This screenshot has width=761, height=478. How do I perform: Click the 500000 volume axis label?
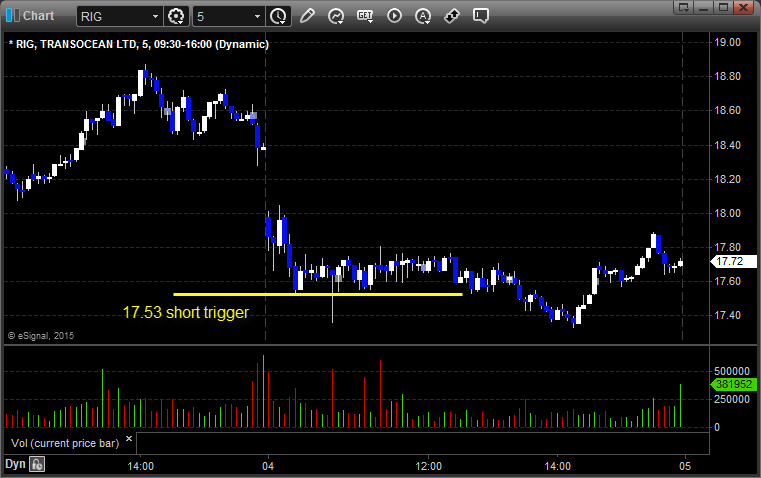point(732,371)
